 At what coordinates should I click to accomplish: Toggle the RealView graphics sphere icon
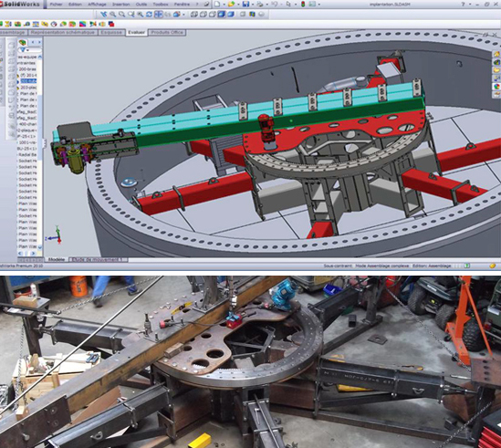point(261,15)
